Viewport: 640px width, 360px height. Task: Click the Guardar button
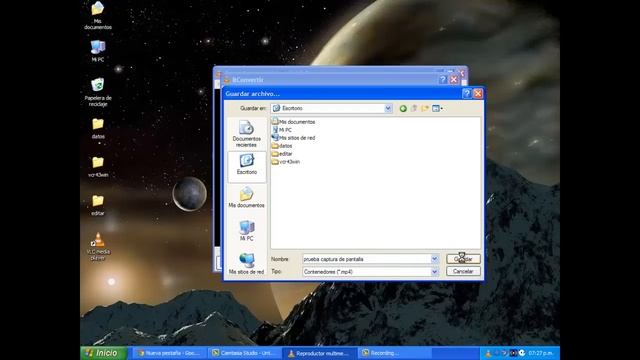[463, 259]
